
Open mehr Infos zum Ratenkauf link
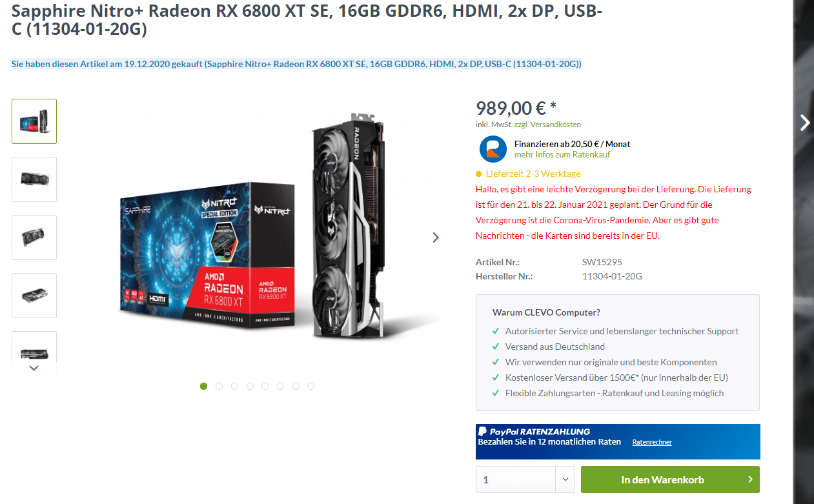coord(562,155)
